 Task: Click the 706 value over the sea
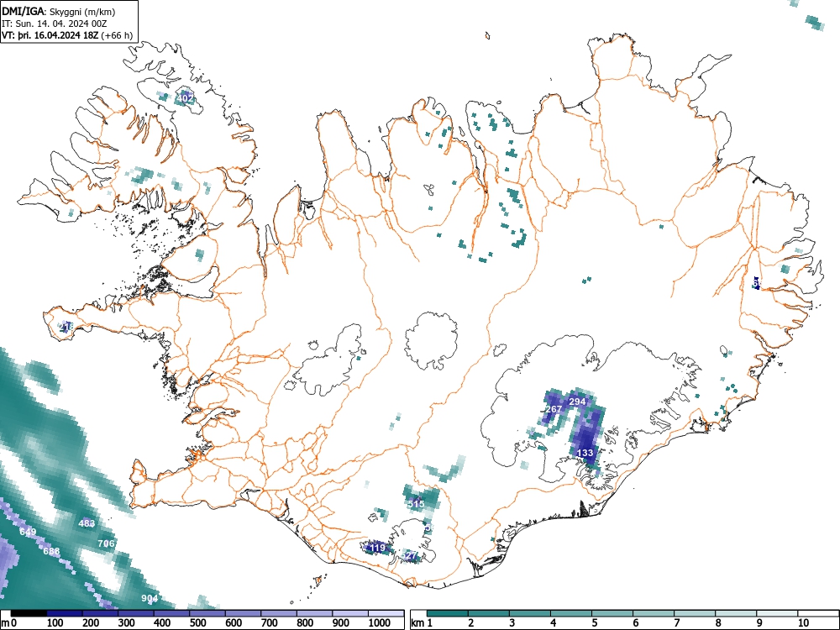(x=106, y=543)
